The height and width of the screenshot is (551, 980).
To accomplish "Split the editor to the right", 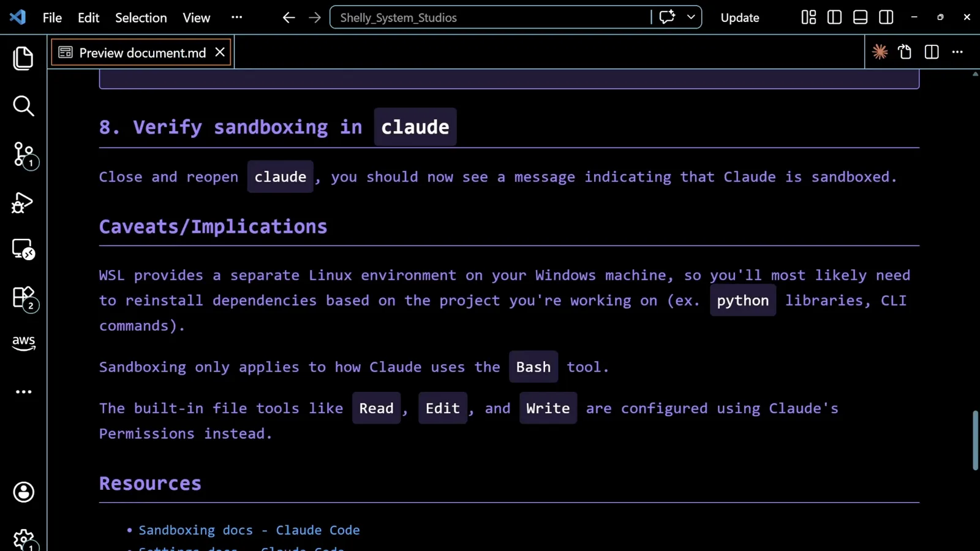I will tap(932, 52).
